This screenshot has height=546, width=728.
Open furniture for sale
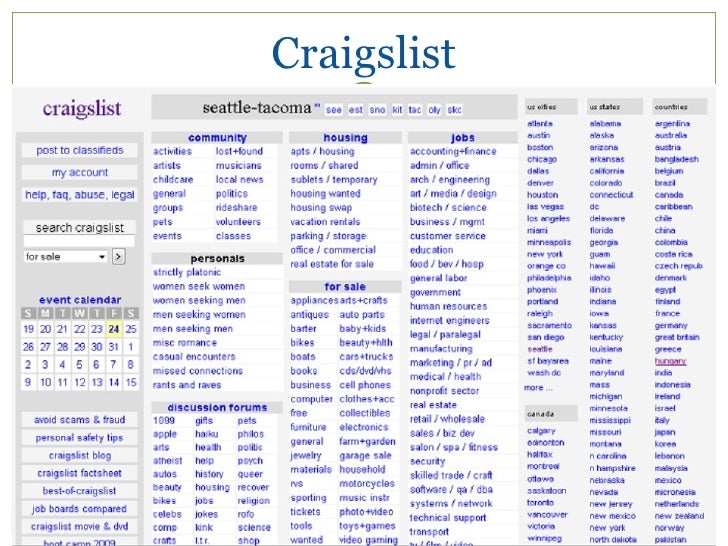pos(308,427)
